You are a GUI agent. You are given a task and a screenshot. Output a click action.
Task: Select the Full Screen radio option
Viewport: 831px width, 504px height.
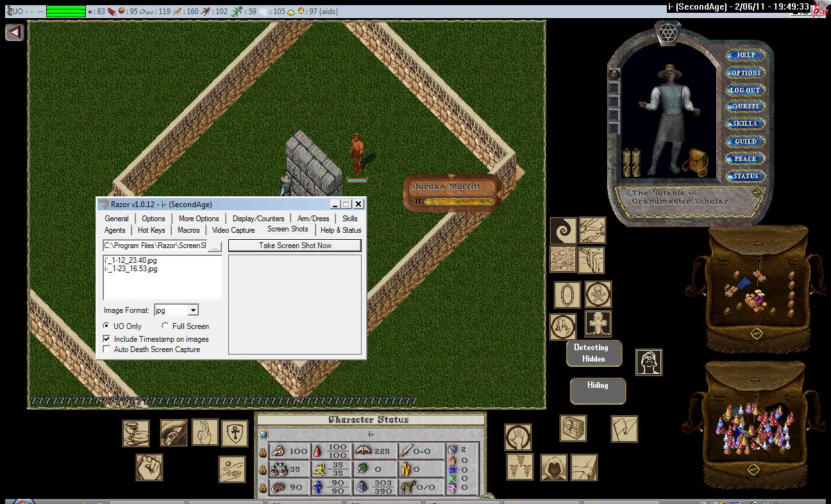(x=165, y=326)
